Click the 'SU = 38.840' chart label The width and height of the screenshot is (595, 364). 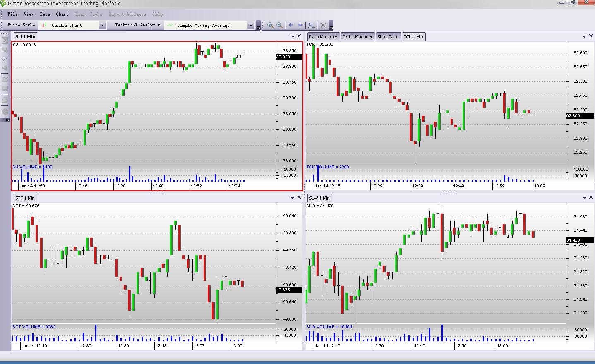pos(25,44)
